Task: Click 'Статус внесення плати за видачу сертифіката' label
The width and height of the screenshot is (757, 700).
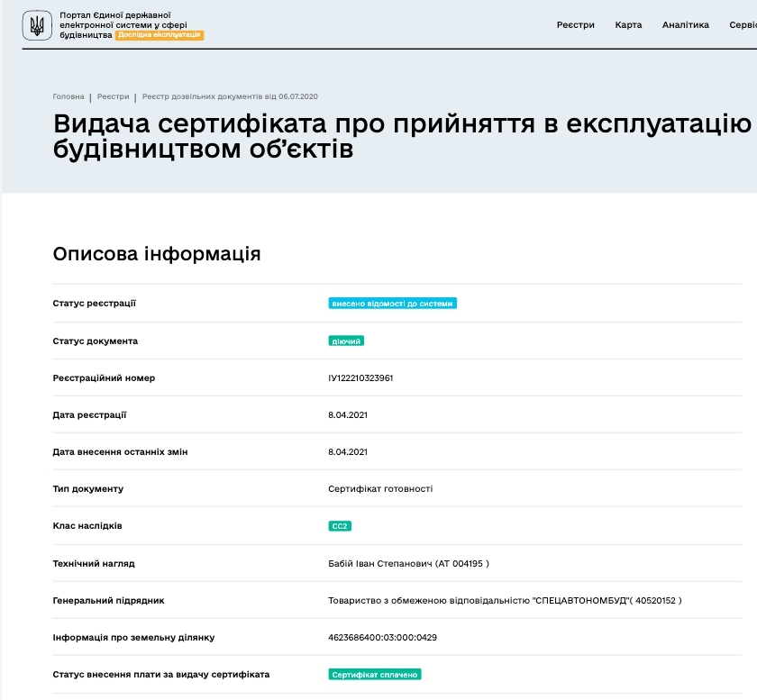Action: click(x=161, y=675)
